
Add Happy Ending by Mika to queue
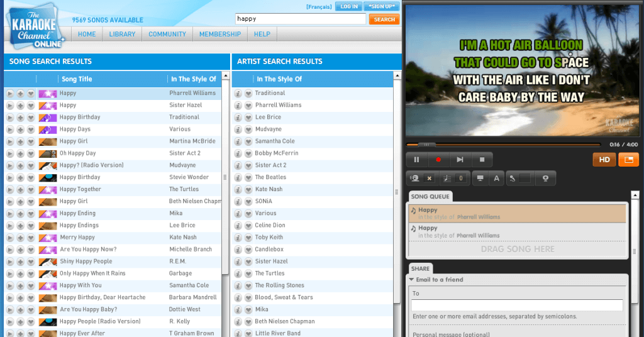click(20, 213)
